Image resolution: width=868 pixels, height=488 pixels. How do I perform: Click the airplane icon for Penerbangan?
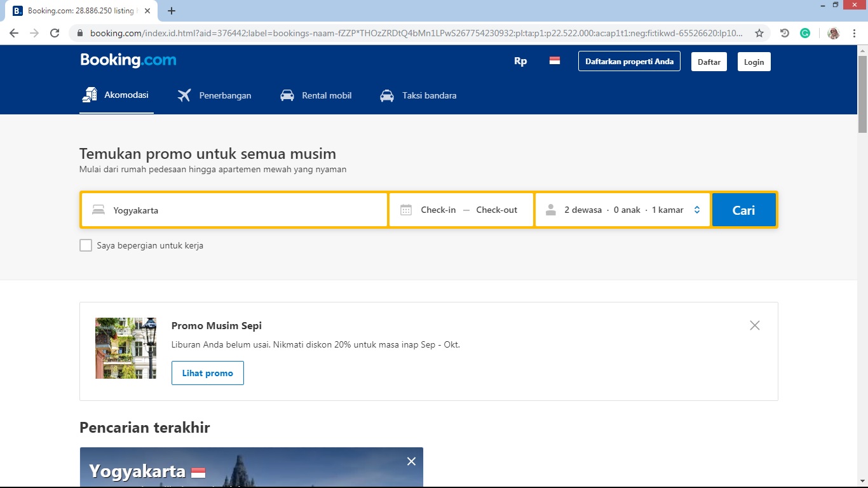point(184,95)
